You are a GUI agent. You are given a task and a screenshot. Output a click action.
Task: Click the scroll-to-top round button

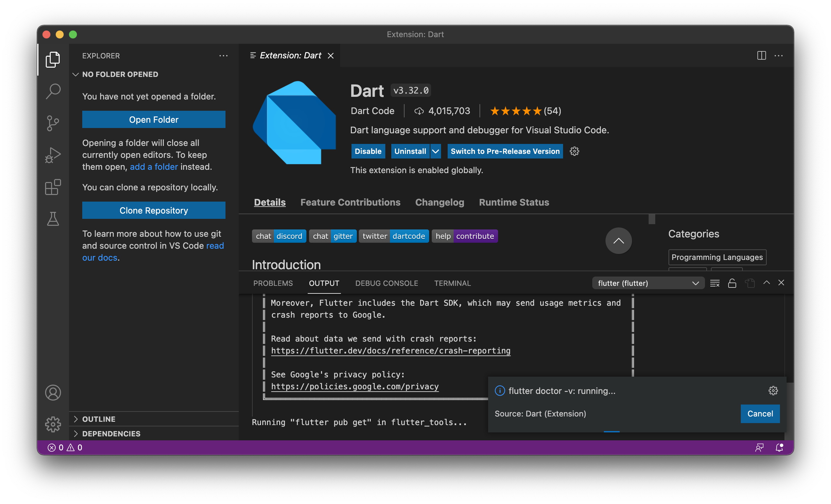[x=618, y=241]
